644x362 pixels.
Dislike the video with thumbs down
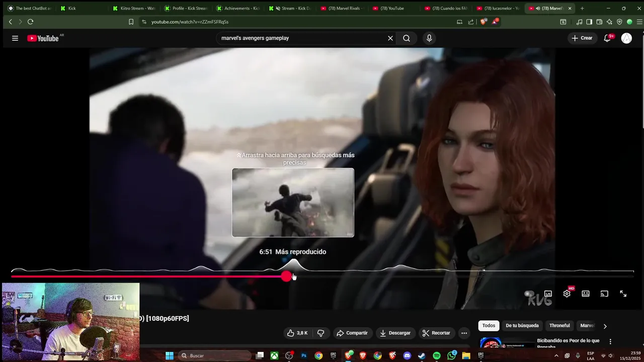click(x=320, y=333)
